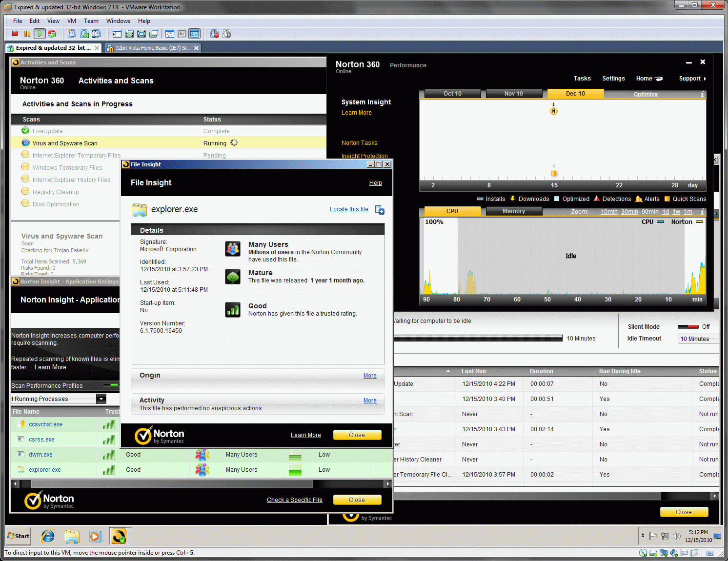728x561 pixels.
Task: Switch to the Memory tab
Action: point(513,211)
